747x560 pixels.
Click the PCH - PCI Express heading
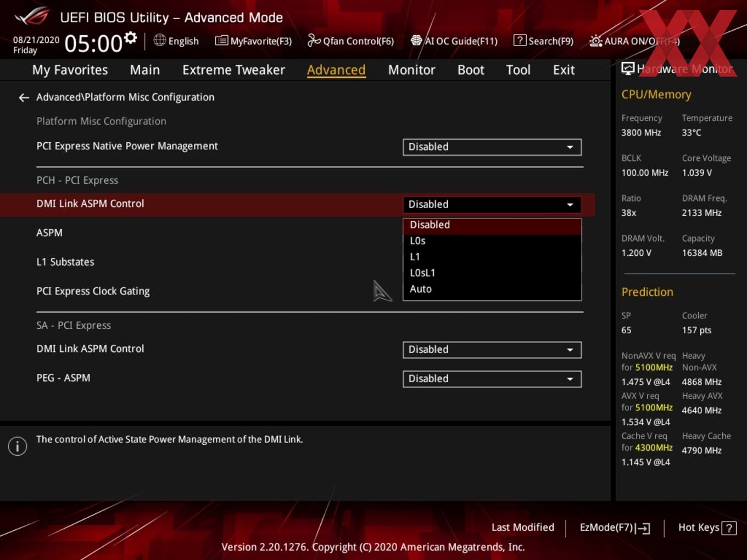pos(77,180)
